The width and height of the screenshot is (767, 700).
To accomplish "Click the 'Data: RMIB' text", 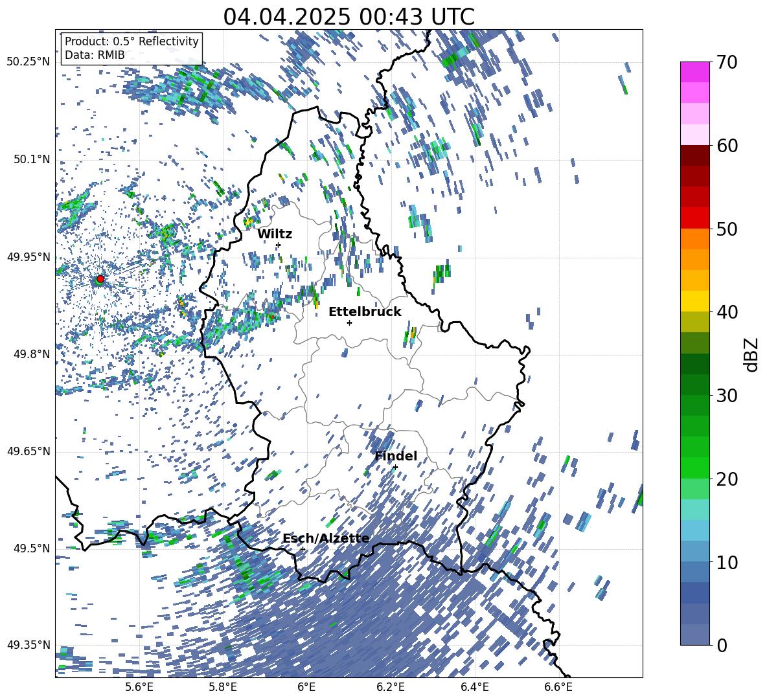I will tap(95, 55).
